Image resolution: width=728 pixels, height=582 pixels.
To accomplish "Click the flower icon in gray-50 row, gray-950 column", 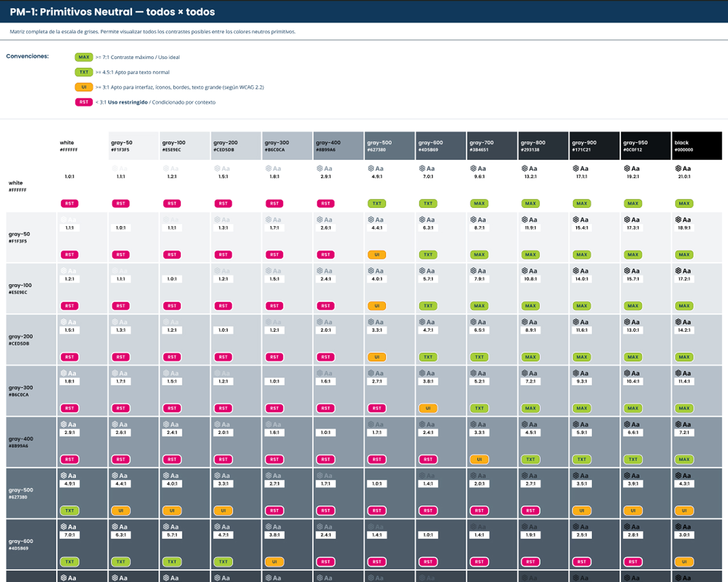I will pos(627,220).
